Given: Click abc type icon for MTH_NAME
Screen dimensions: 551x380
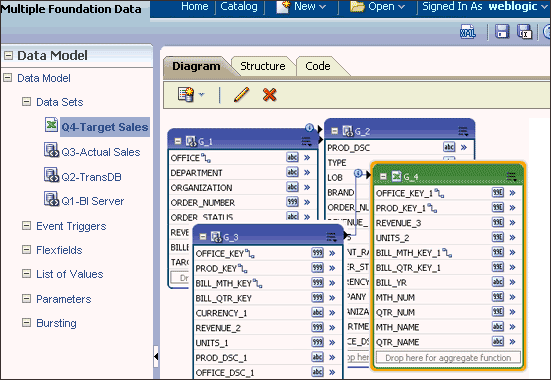Looking at the screenshot, I should tap(498, 327).
